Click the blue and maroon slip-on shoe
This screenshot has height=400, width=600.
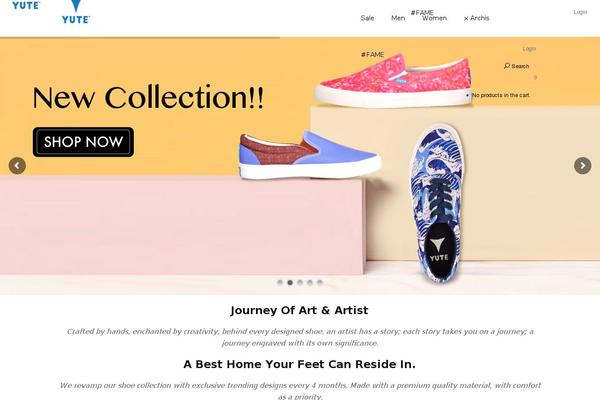tap(309, 155)
